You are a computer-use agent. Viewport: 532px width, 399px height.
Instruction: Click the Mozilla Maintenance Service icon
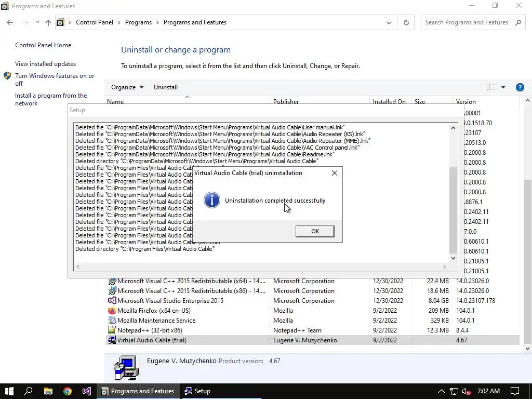pos(112,320)
